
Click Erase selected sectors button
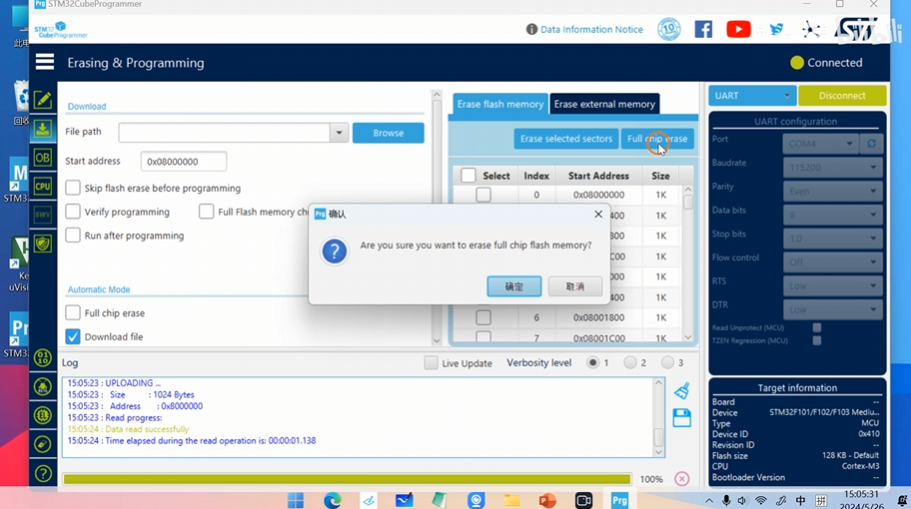pyautogui.click(x=566, y=139)
